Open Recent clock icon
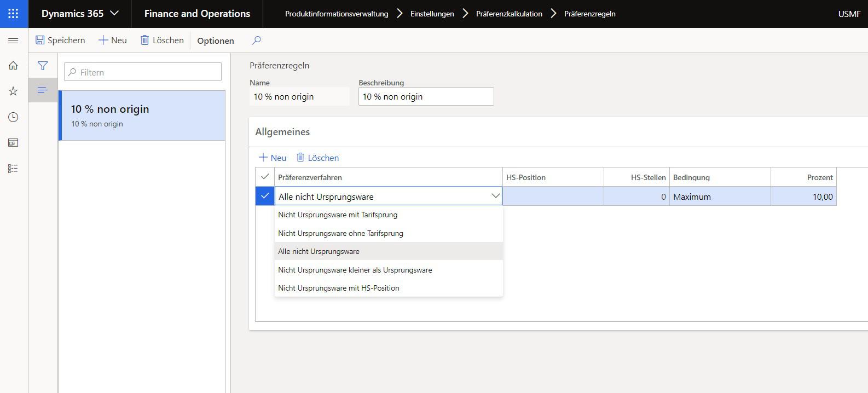Image resolution: width=868 pixels, height=393 pixels. coord(14,117)
